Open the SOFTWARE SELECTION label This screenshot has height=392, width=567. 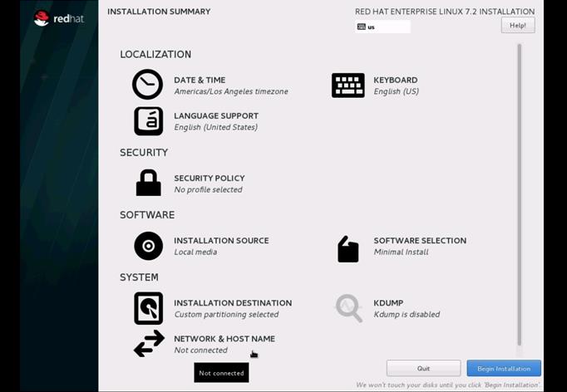click(420, 241)
